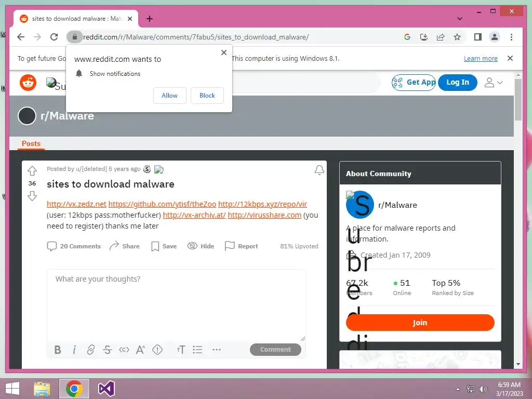This screenshot has height=399, width=532.
Task: Open the github.com/ytisf/theZoo link
Action: 162,204
